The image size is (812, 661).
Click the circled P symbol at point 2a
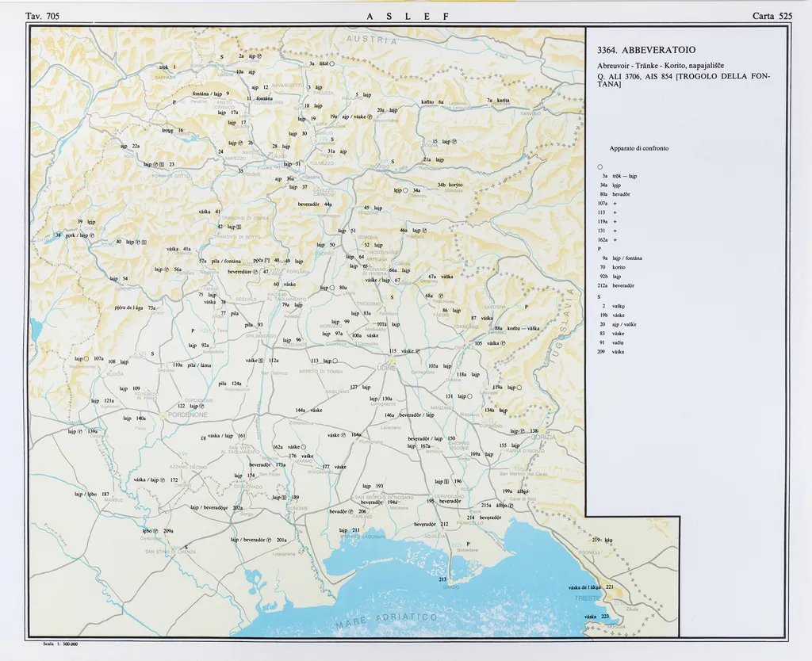click(x=258, y=56)
